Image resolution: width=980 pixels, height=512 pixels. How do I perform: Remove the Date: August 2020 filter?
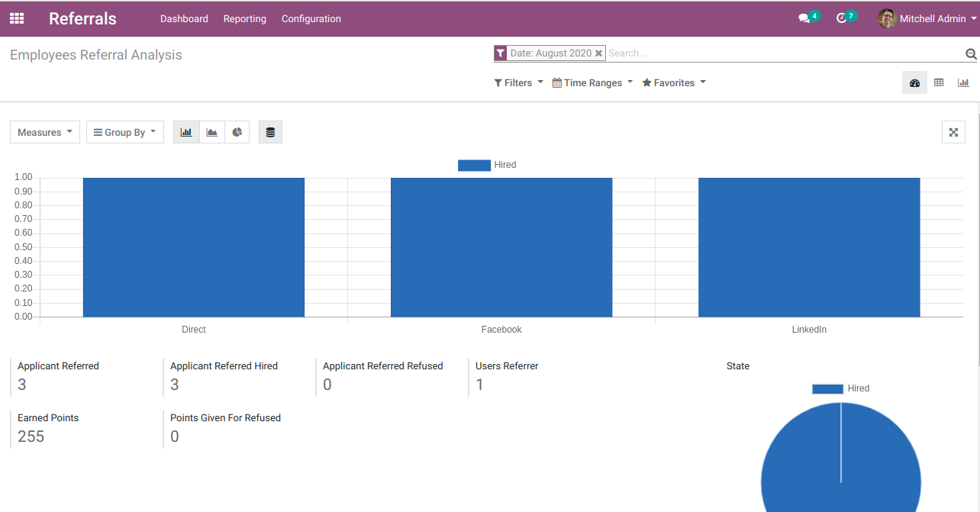pos(598,53)
